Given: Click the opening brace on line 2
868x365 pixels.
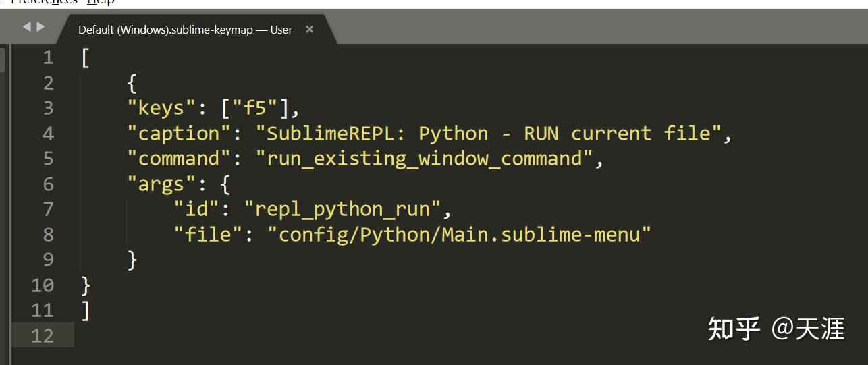Looking at the screenshot, I should (x=132, y=83).
